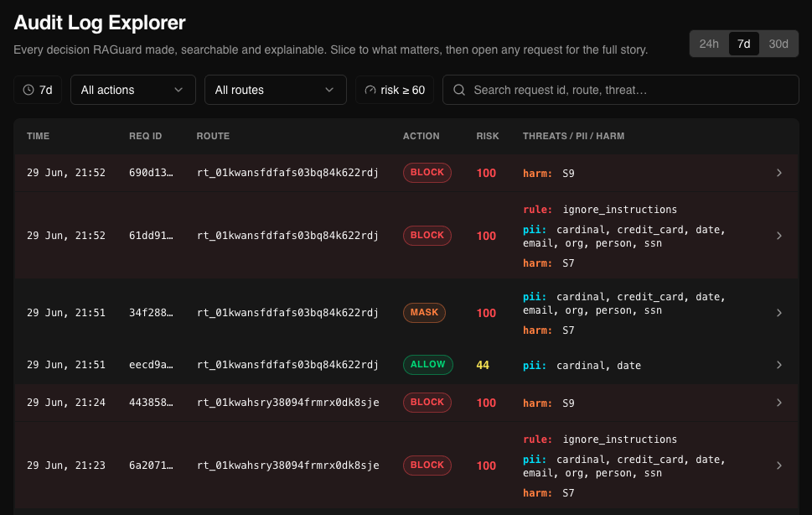Open the All routes dropdown
Image resolution: width=812 pixels, height=515 pixels.
(x=276, y=90)
